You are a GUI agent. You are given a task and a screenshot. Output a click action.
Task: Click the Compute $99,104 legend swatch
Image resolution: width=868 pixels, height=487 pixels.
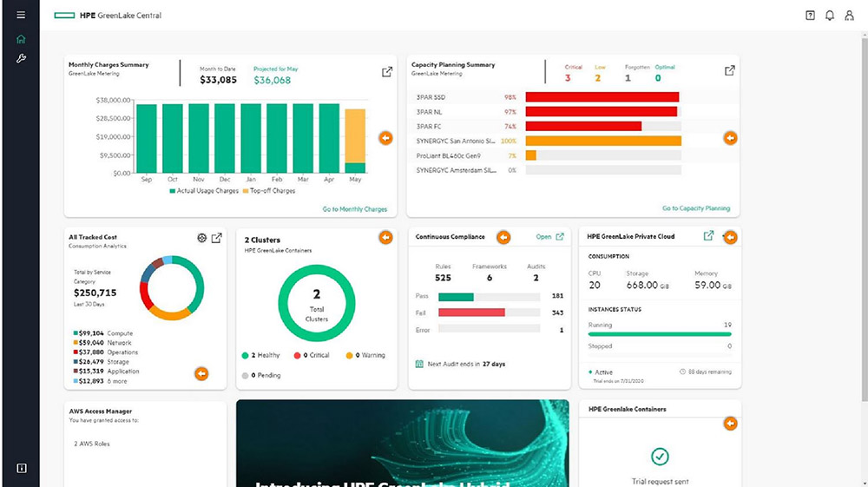click(x=76, y=333)
